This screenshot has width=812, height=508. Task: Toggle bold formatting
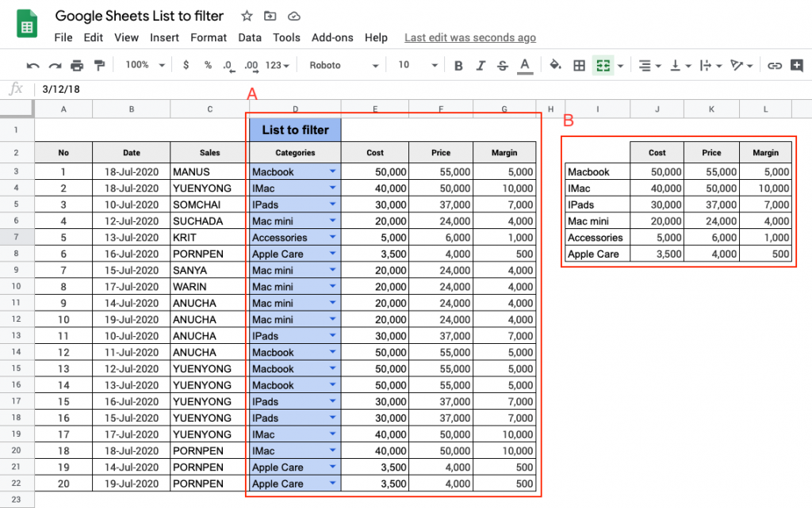pos(458,65)
